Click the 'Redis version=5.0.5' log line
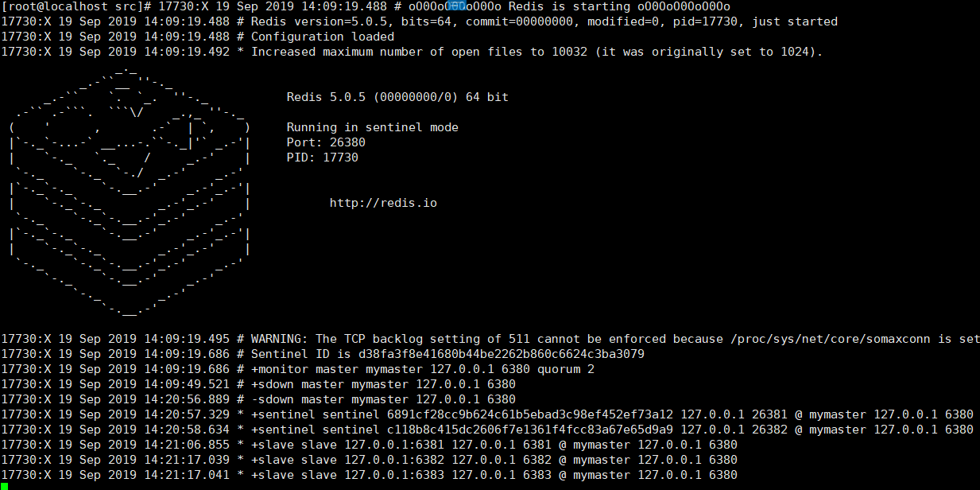 coord(419,21)
